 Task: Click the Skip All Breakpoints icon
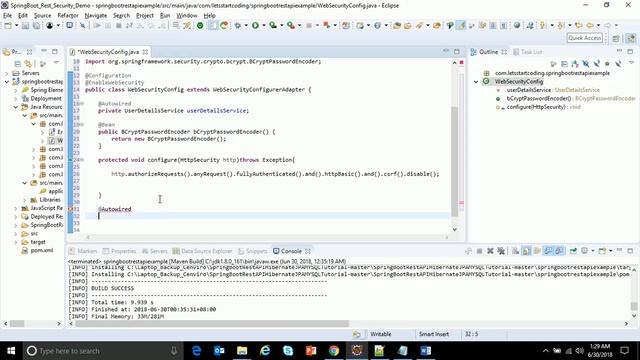point(82,25)
